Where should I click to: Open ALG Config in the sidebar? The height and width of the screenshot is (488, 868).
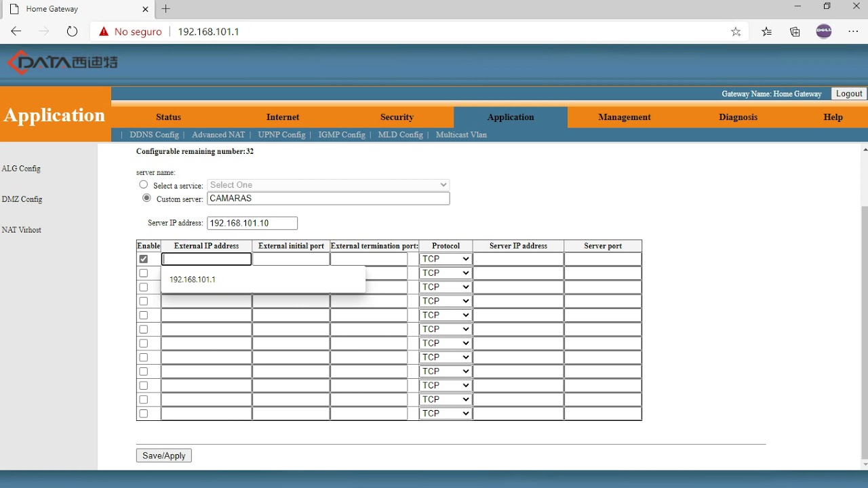click(x=22, y=169)
